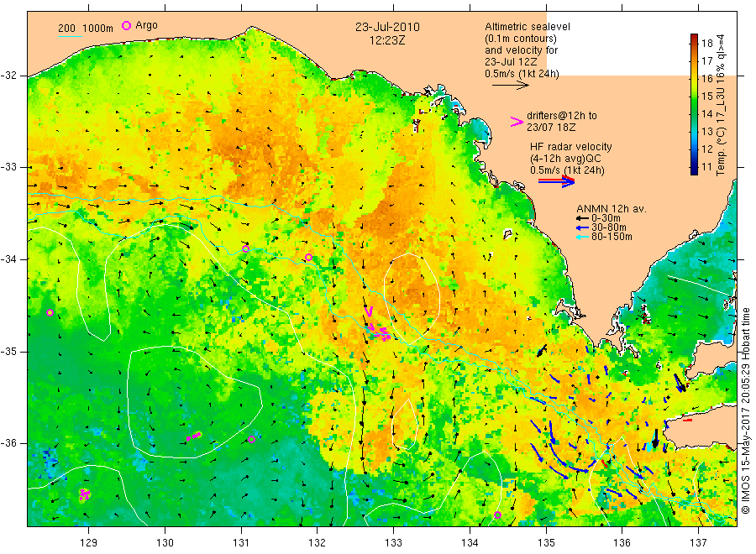The image size is (756, 554).
Task: Click the (0.1m contours) text
Action: (521, 39)
